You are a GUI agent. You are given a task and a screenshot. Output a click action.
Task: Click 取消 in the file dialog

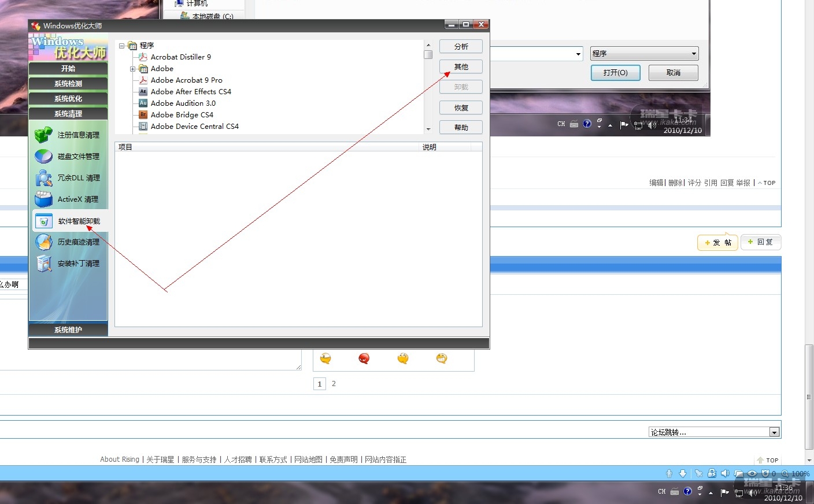click(674, 73)
